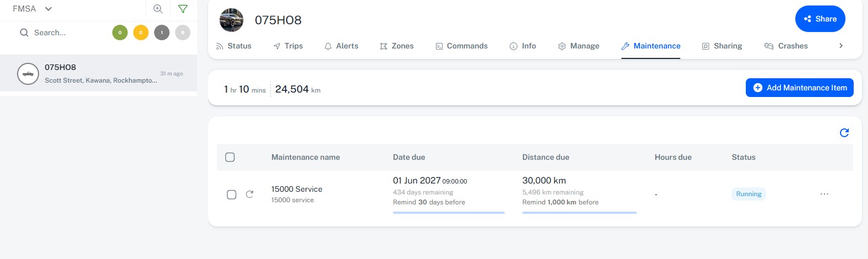Click the Status column header

coord(744,157)
